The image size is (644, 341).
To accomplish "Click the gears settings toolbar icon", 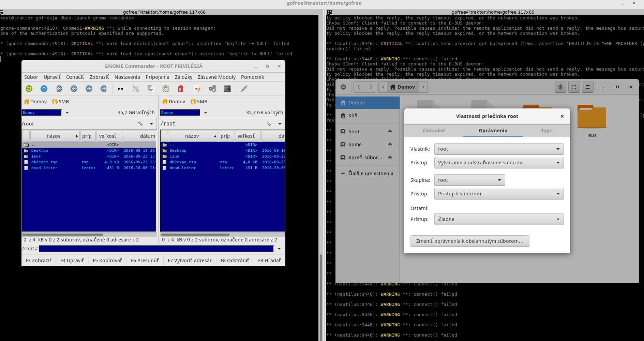I will [x=212, y=89].
